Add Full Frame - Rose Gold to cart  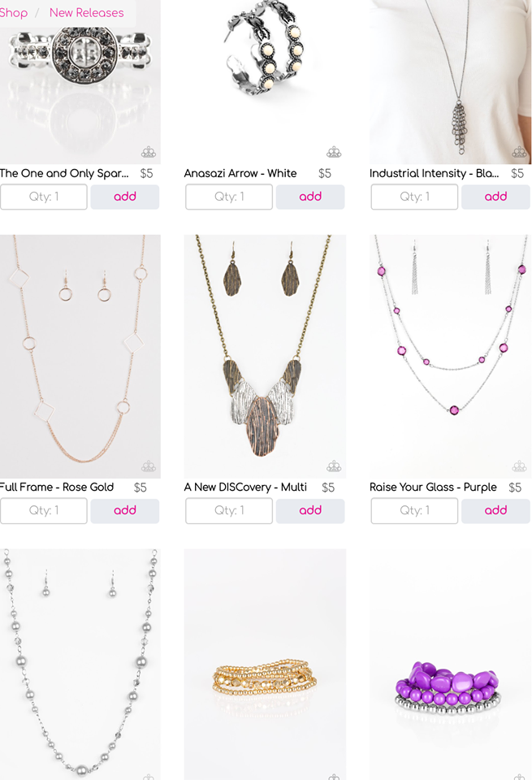(x=125, y=511)
